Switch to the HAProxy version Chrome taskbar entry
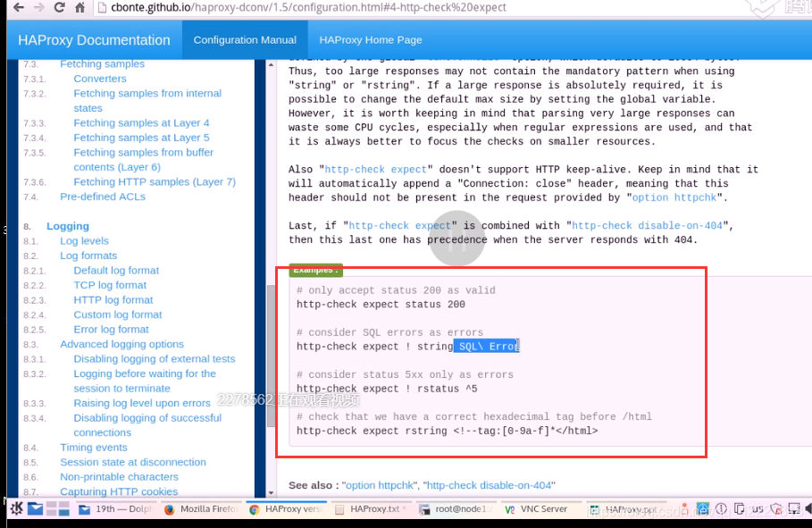Viewport: 812px width, 528px height. click(285, 509)
